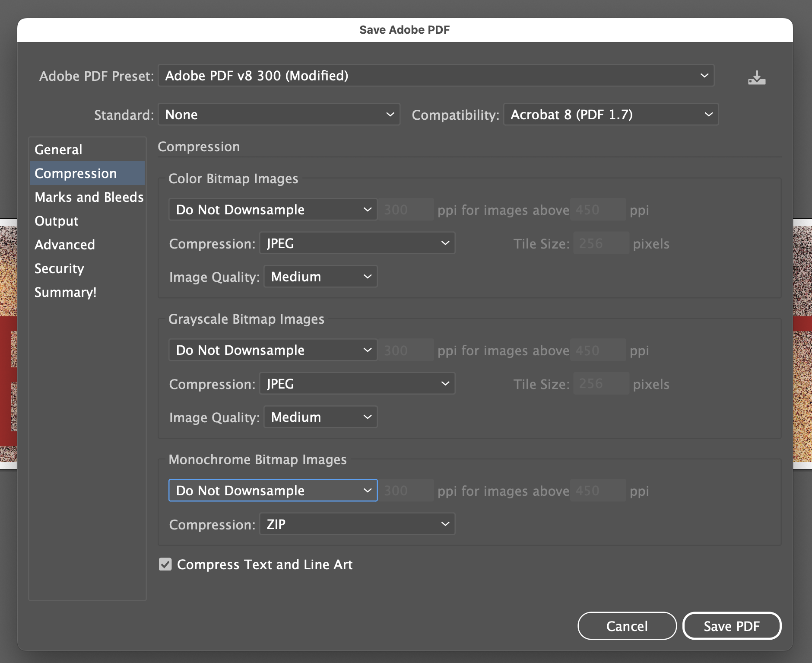Toggle Compress Text and Line Art checkbox
The width and height of the screenshot is (812, 663).
(165, 564)
